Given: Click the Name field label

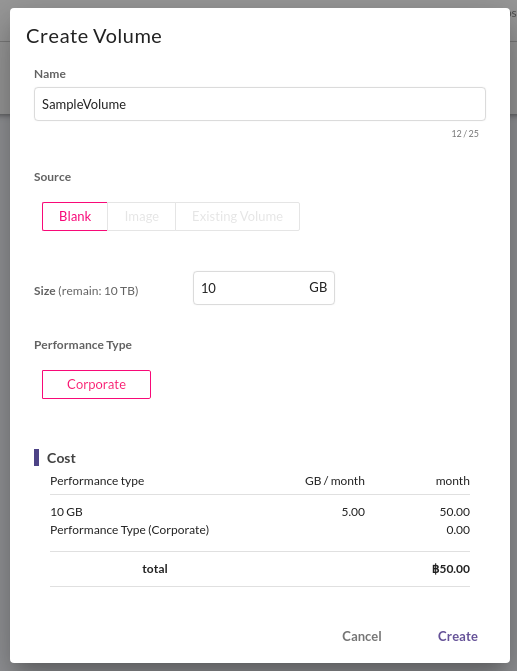Looking at the screenshot, I should (x=50, y=74).
